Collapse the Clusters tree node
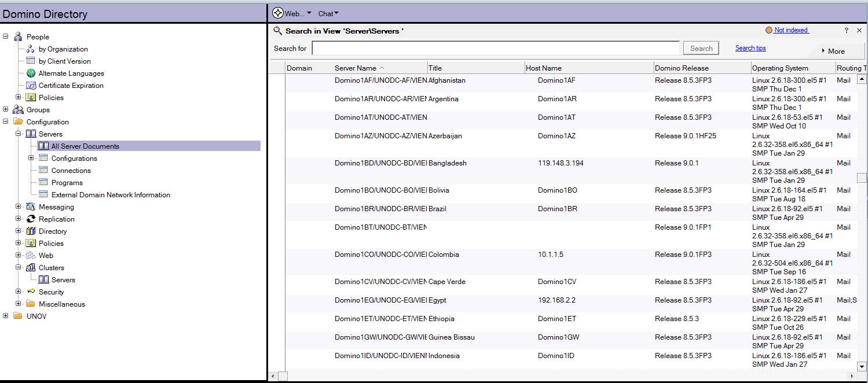 click(19, 268)
